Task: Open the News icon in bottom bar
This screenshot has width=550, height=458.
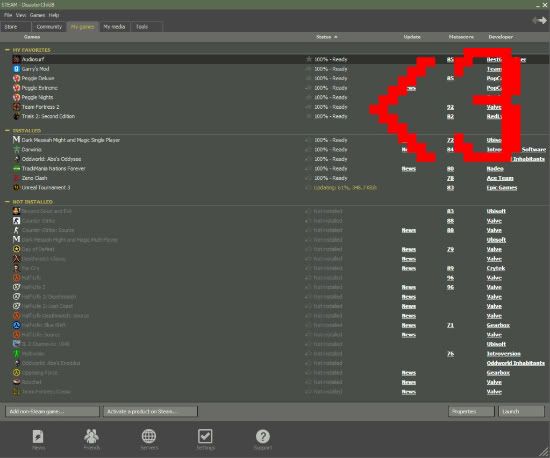Action: pos(38,437)
